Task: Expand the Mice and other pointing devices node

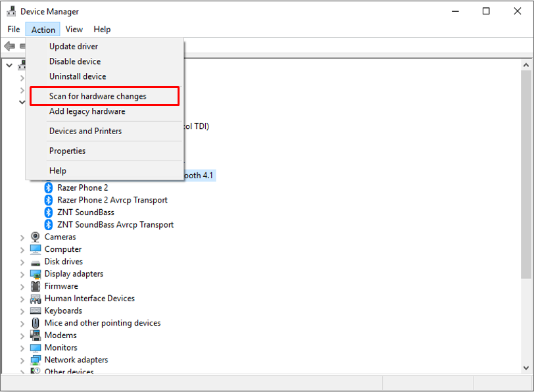Action: [23, 323]
